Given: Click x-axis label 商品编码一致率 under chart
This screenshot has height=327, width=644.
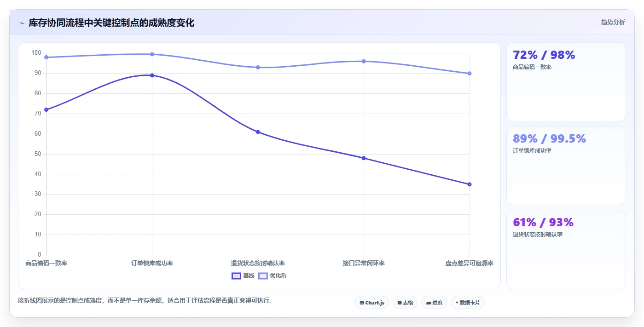Looking at the screenshot, I should click(x=46, y=263).
